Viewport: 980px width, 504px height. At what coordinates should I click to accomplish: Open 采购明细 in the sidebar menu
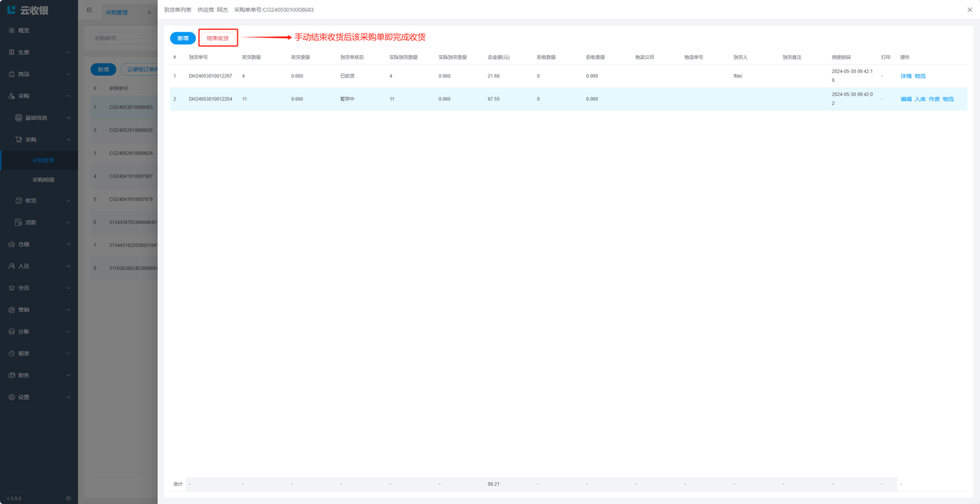coord(43,180)
